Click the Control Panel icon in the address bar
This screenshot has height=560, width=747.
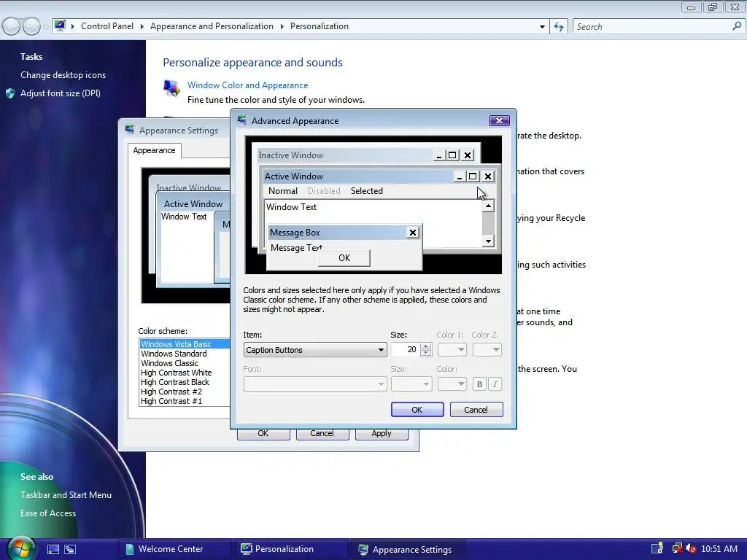(60, 26)
